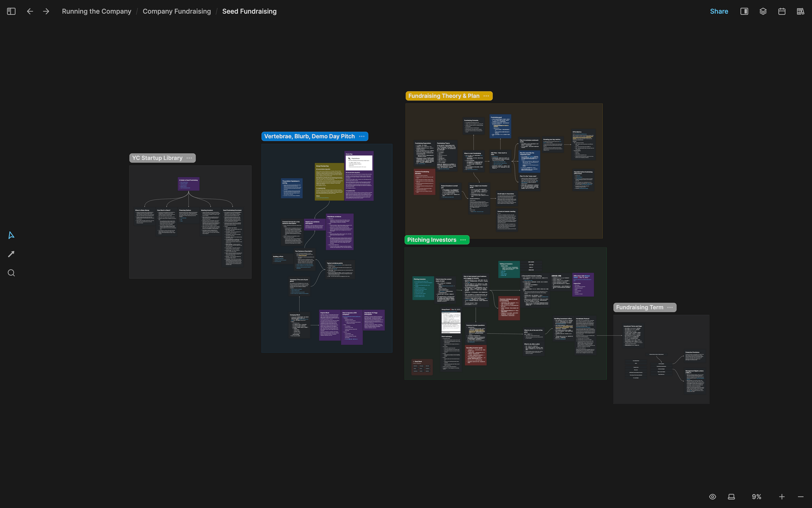812x508 pixels.
Task: Toggle the right side panel
Action: coord(744,11)
